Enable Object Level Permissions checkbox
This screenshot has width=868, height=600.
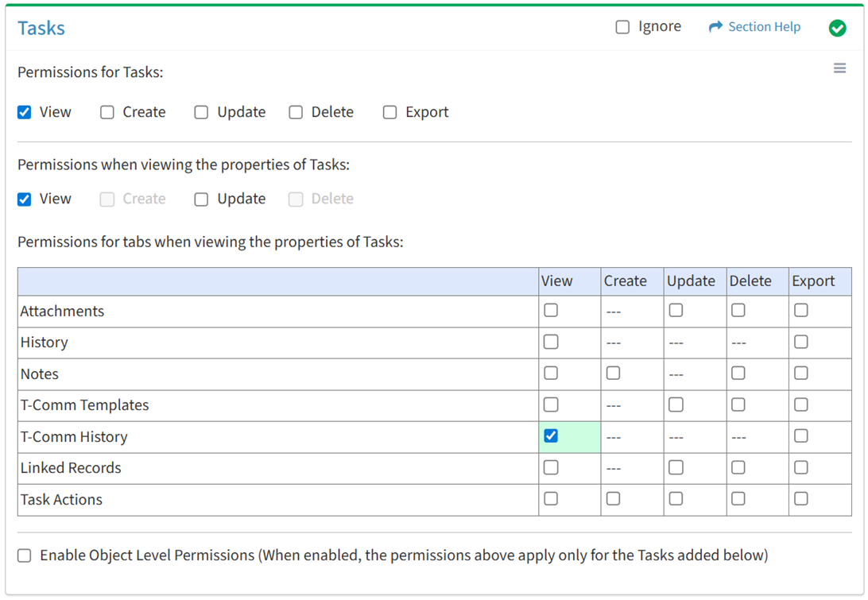point(25,555)
